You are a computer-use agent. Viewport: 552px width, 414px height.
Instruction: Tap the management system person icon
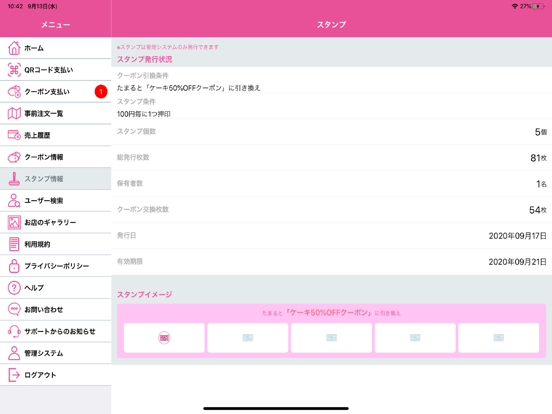click(14, 353)
